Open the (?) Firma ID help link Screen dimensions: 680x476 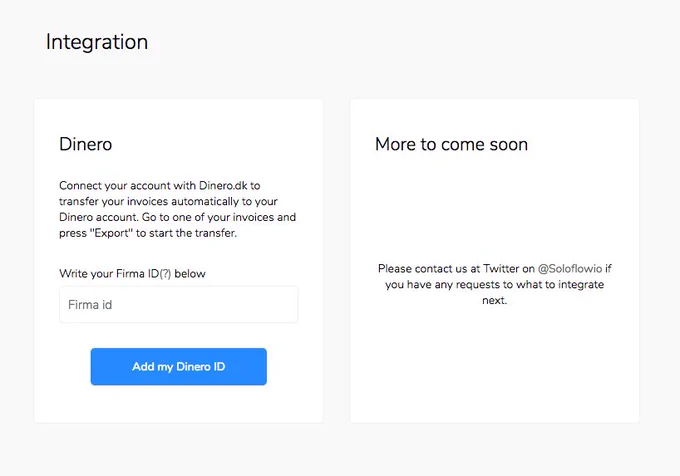165,274
